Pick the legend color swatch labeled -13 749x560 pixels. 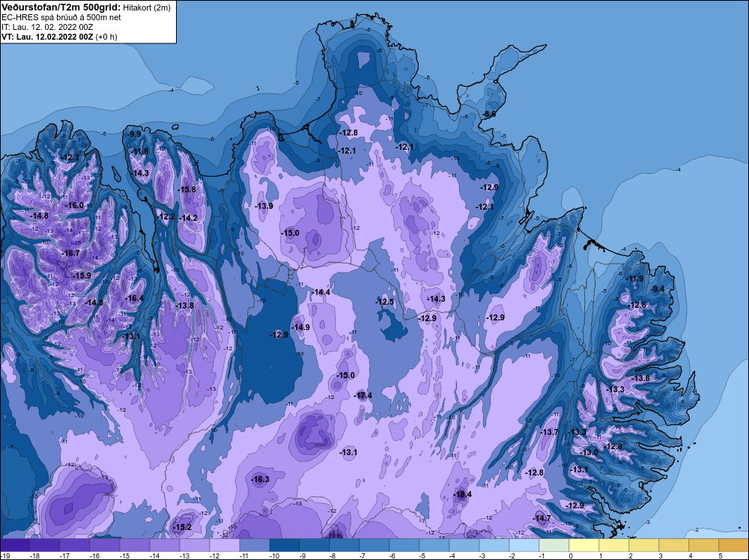[x=195, y=545]
